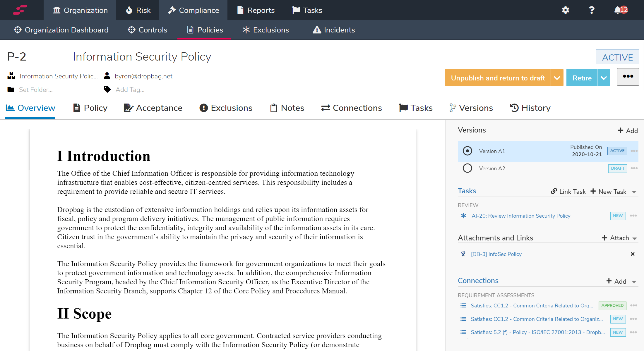The height and width of the screenshot is (351, 644).
Task: Select Version A2 radio button
Action: tap(467, 168)
